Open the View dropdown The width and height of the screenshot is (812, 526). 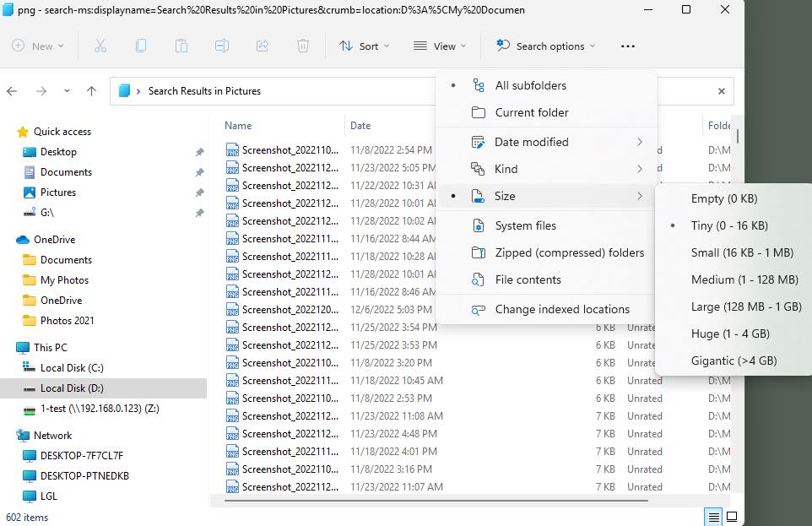click(x=439, y=46)
